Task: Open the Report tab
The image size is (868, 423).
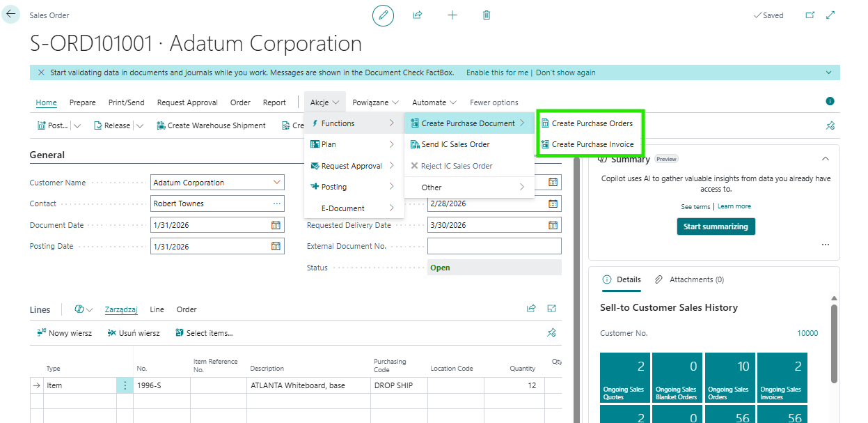Action: (x=274, y=102)
